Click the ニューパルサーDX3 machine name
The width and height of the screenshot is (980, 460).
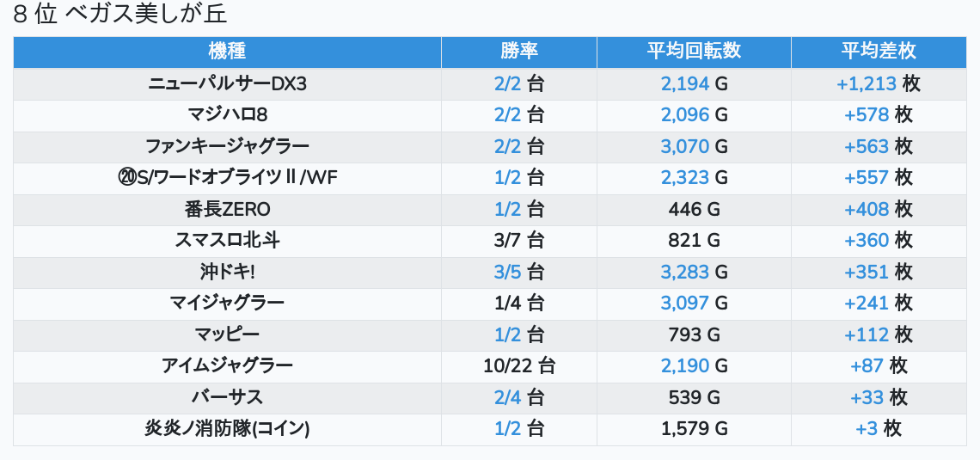click(227, 84)
